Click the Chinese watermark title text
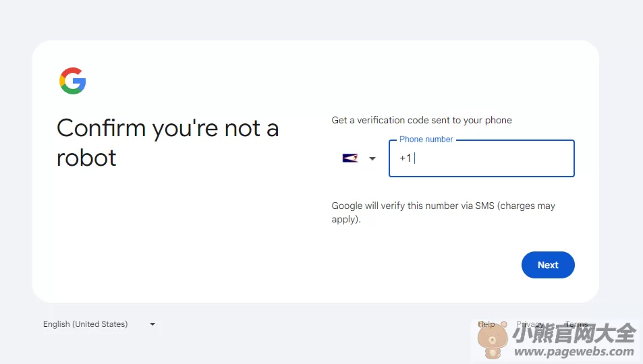Screen dimensions: 643x364 pyautogui.click(x=574, y=333)
